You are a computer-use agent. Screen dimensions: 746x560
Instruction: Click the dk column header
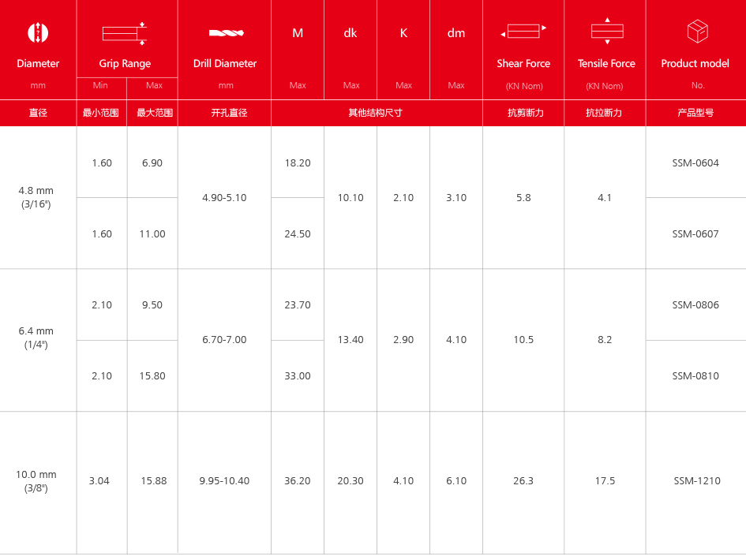(x=351, y=33)
